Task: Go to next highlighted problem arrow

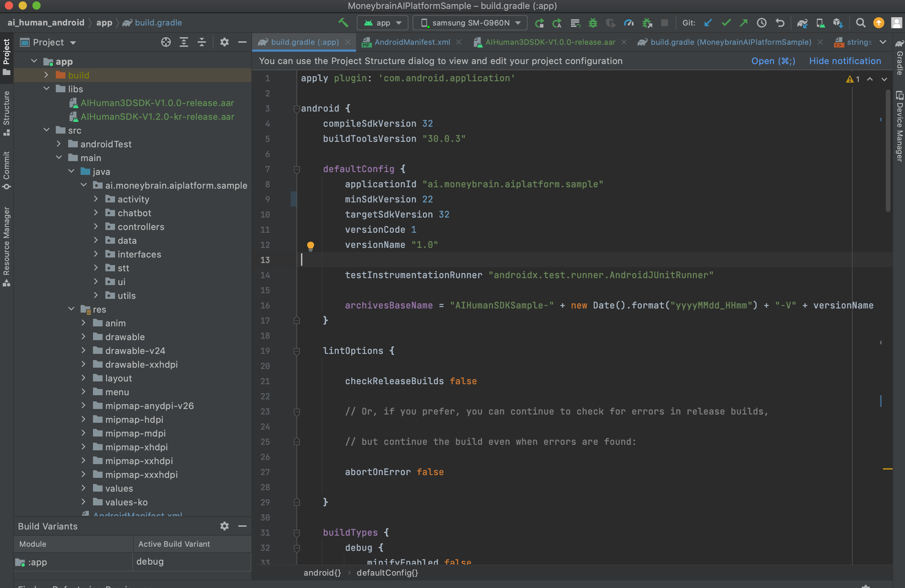Action: tap(884, 79)
